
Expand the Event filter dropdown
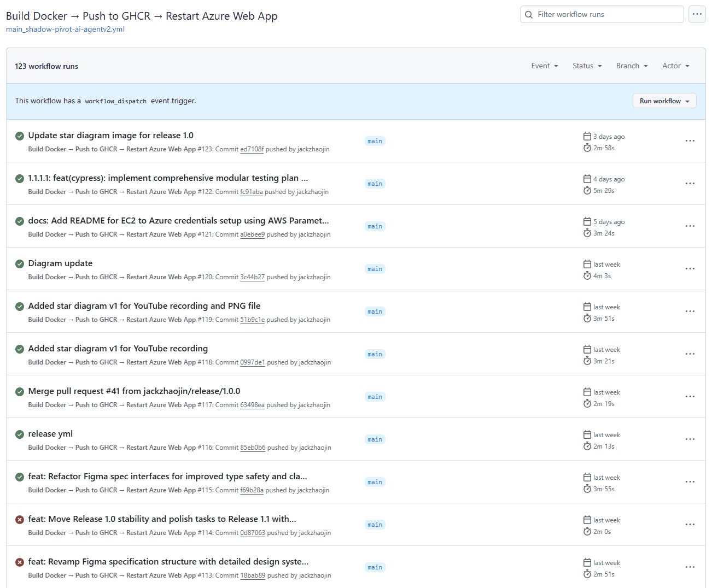[545, 66]
